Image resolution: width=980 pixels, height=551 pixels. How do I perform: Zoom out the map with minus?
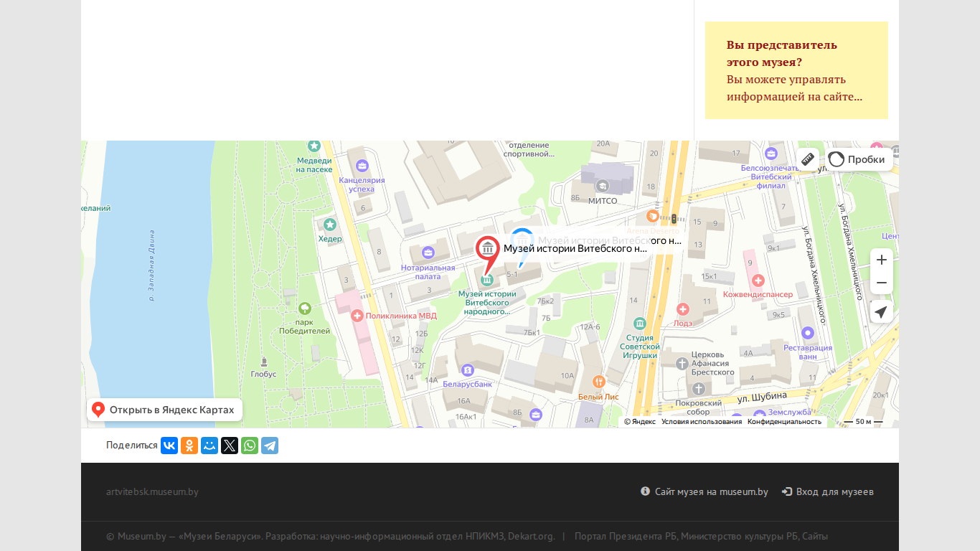click(882, 283)
